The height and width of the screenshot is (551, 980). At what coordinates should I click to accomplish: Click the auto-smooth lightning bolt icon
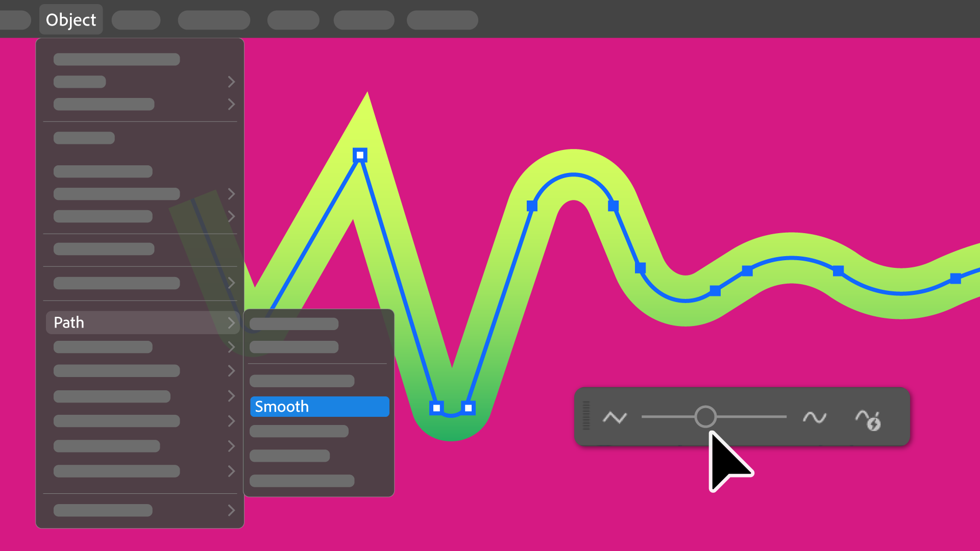coord(869,418)
